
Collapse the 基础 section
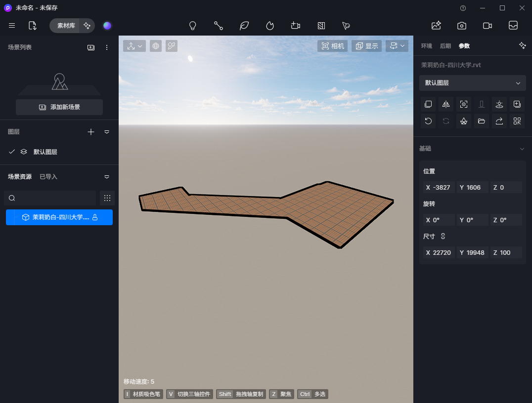522,149
